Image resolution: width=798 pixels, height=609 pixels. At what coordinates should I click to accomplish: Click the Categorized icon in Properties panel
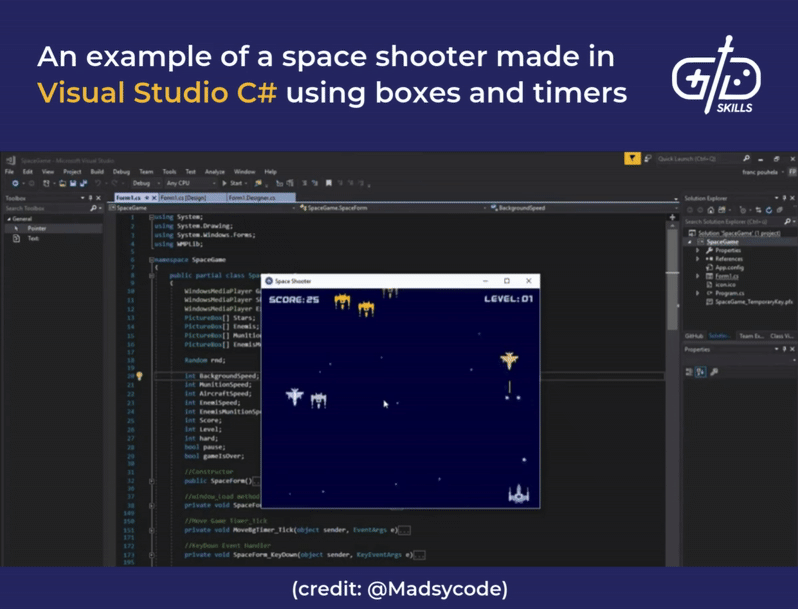tap(689, 372)
